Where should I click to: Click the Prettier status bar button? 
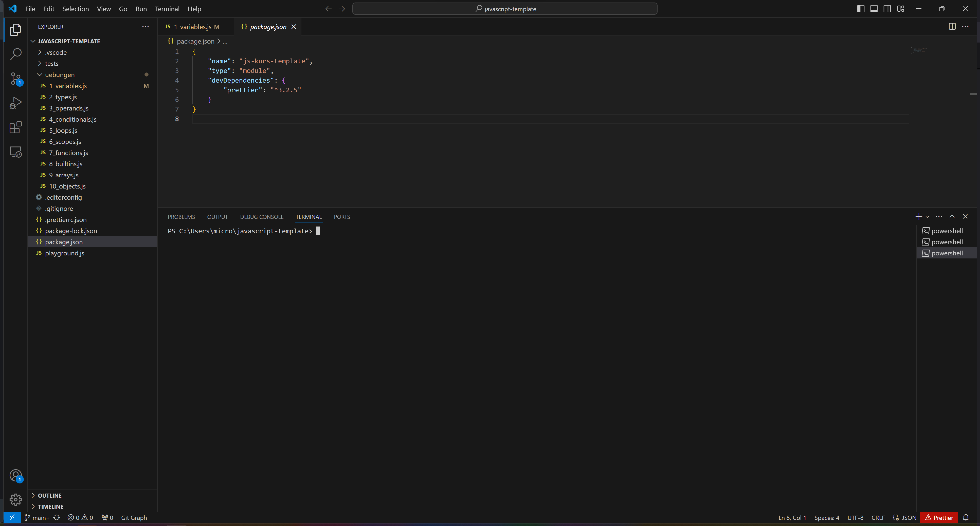pos(938,518)
